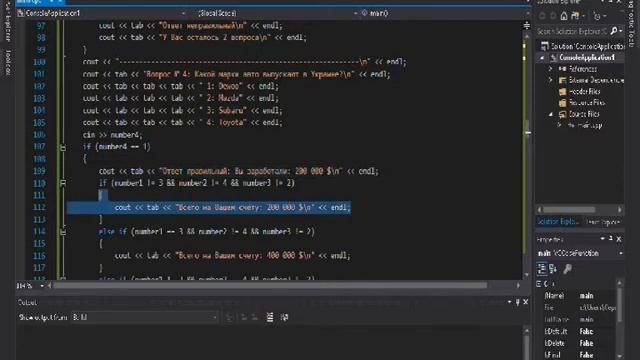Viewport: 640px width, 360px height.
Task: Click the Back arrow in Solution Explorer toolbar
Action: point(542,16)
